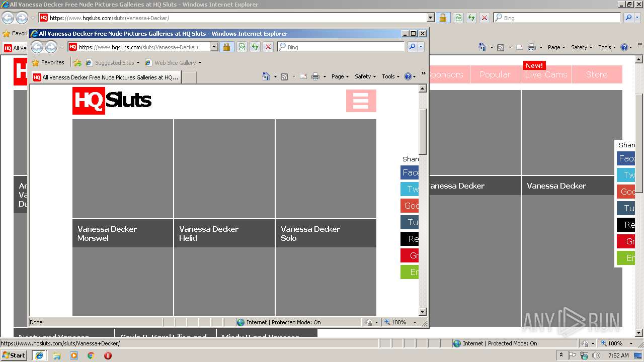Viewport: 644px width, 362px height.
Task: Click the Start button
Action: pyautogui.click(x=14, y=355)
